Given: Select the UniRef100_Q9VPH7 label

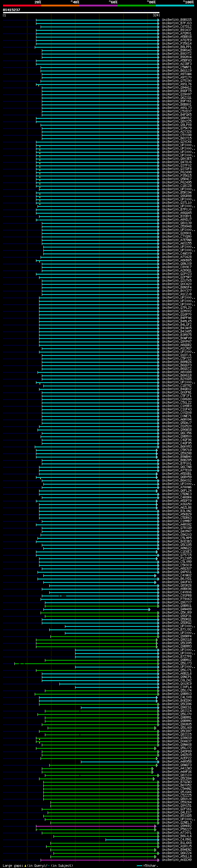Looking at the screenshot, I should pos(177,342).
